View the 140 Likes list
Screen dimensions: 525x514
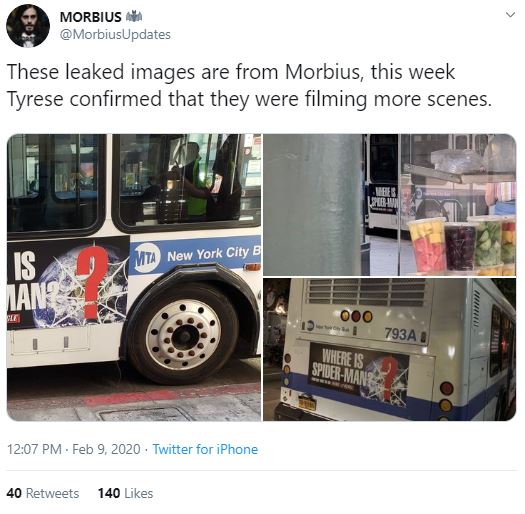pos(125,494)
